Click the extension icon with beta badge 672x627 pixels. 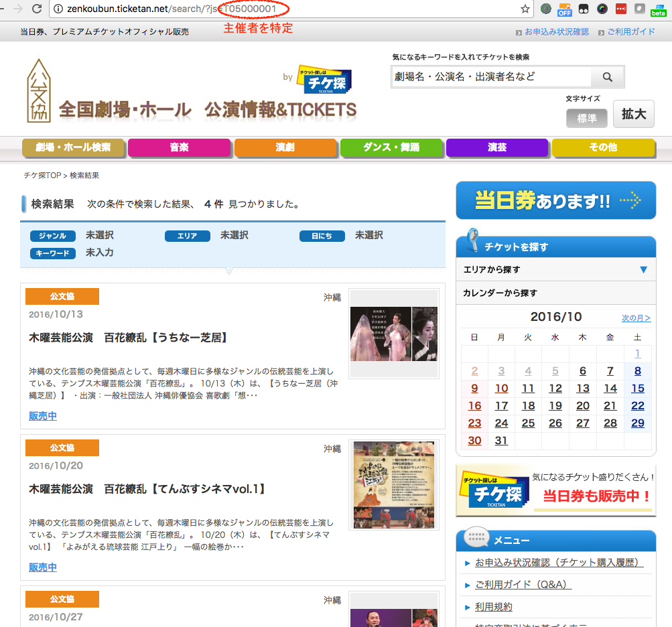658,9
